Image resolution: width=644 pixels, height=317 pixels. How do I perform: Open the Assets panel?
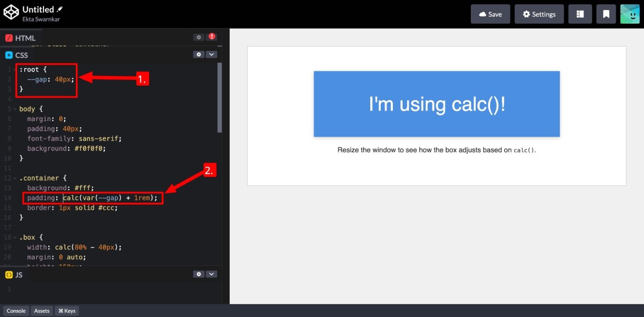(x=42, y=311)
